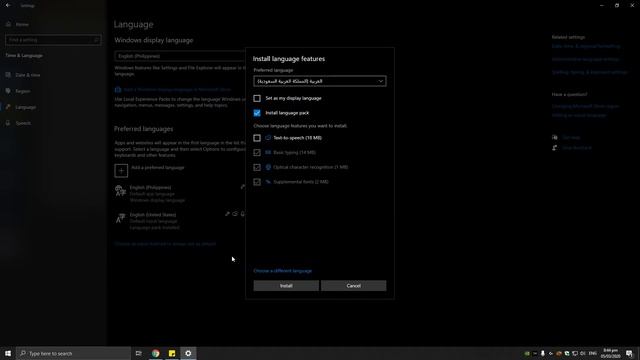Toggle the Basic typing (14 MB) checkbox
The width and height of the screenshot is (640, 360).
point(257,153)
